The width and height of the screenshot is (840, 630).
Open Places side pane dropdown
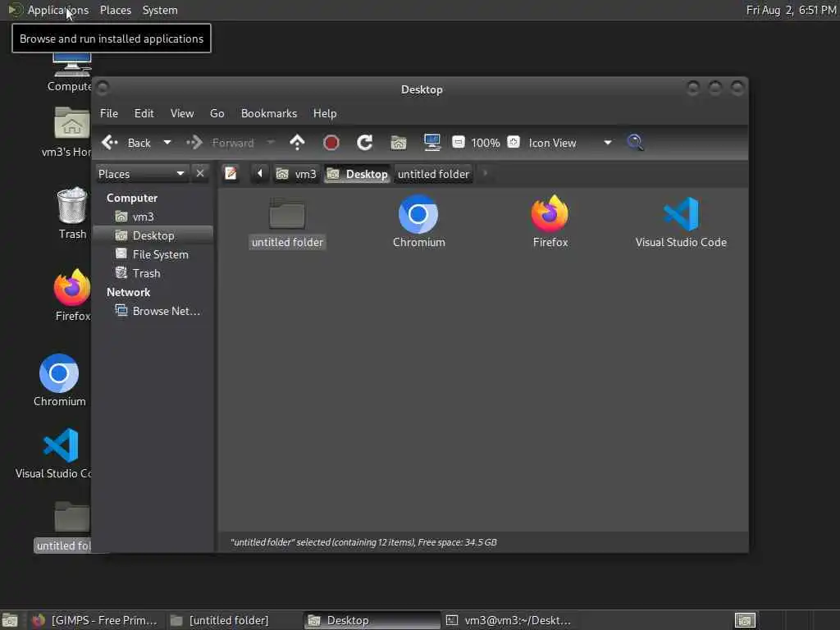[141, 174]
